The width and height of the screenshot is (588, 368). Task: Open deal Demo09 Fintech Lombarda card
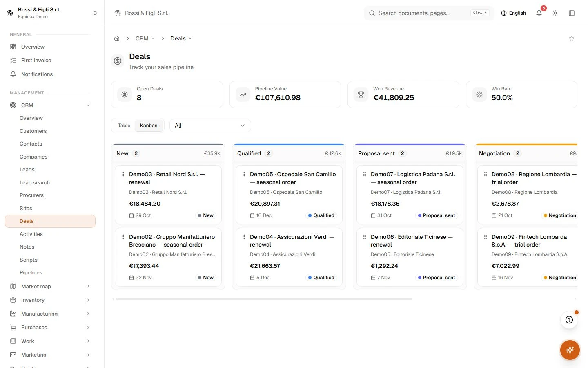pos(528,257)
